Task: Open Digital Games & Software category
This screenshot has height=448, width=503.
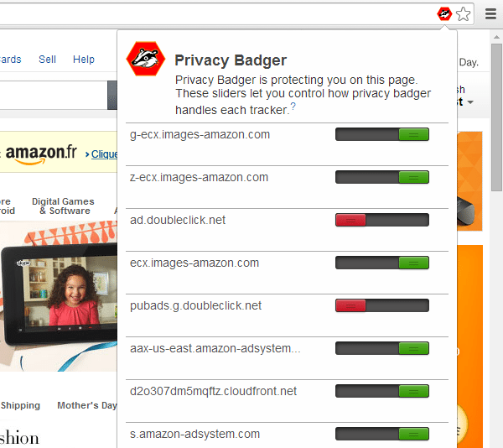Action: [x=63, y=206]
